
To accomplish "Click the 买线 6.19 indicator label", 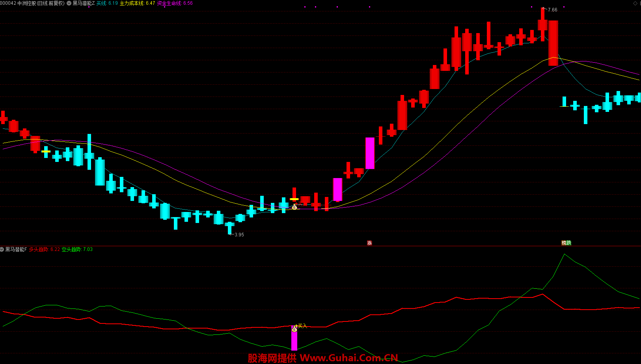I will click(x=107, y=3).
